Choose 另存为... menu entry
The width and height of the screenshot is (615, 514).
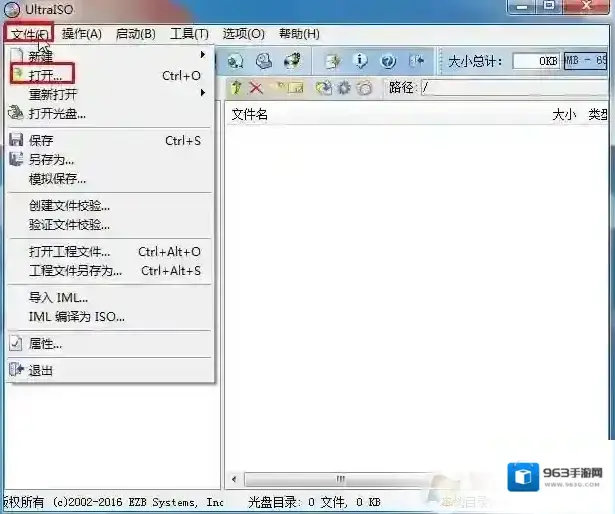pos(51,159)
